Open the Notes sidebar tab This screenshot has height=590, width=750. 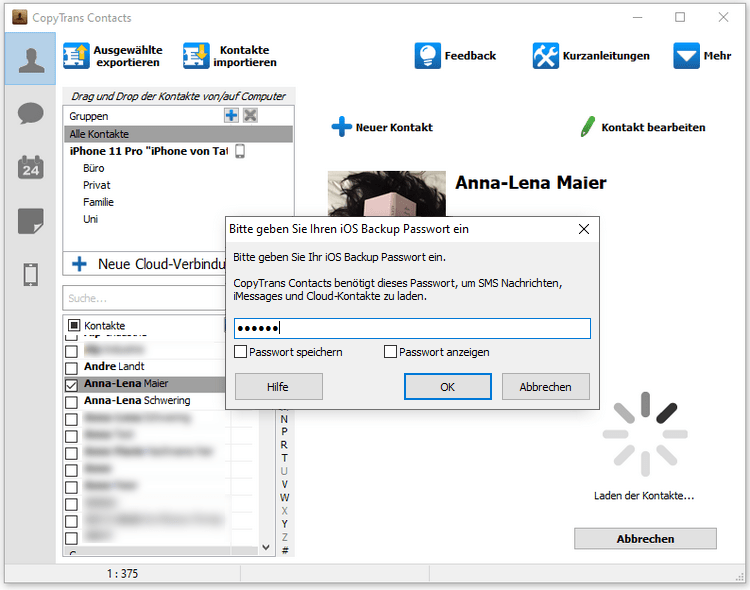[x=31, y=221]
